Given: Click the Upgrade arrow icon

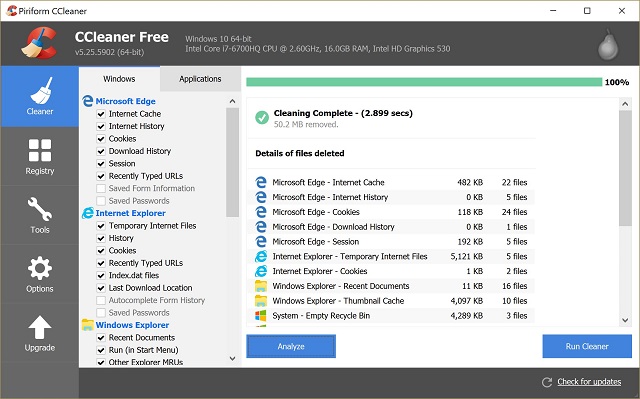Looking at the screenshot, I should pyautogui.click(x=40, y=327).
